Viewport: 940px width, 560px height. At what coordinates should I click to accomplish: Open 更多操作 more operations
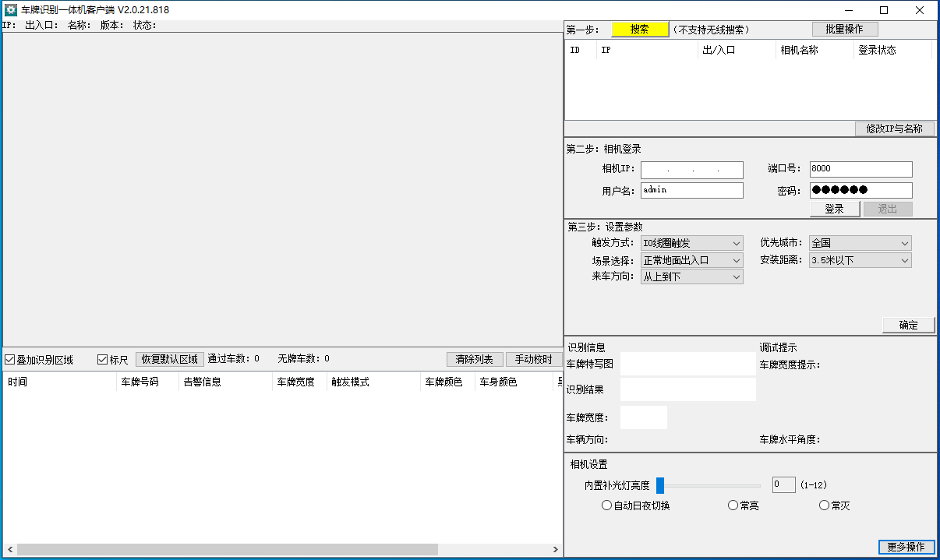pos(906,547)
